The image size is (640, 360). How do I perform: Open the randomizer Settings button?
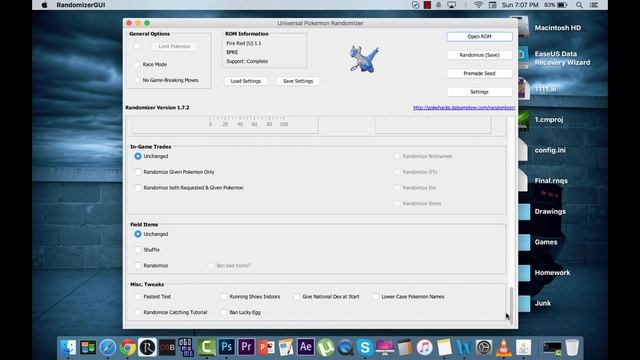pyautogui.click(x=479, y=92)
